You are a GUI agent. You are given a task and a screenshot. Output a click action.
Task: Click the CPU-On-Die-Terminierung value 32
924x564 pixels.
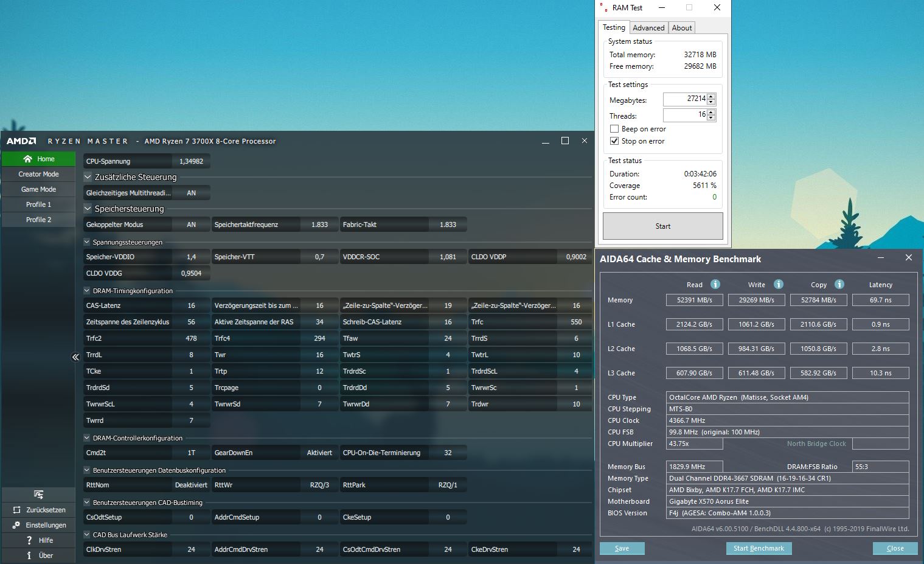click(x=448, y=453)
